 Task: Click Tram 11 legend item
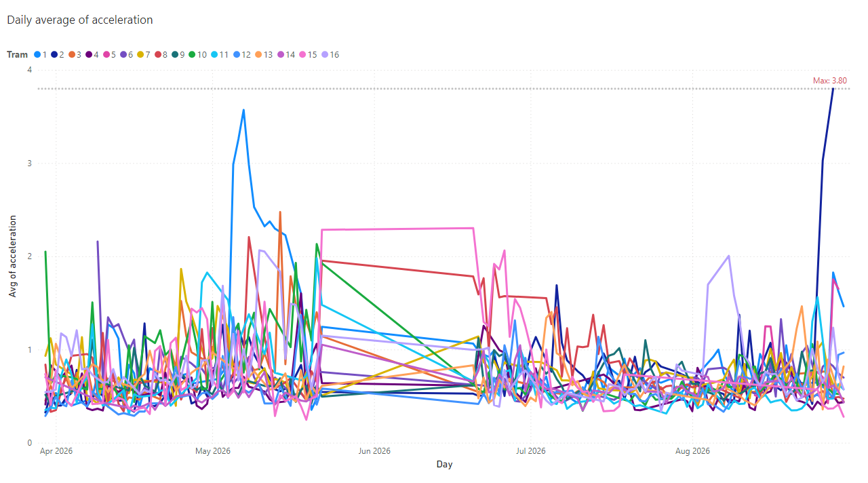click(x=218, y=54)
